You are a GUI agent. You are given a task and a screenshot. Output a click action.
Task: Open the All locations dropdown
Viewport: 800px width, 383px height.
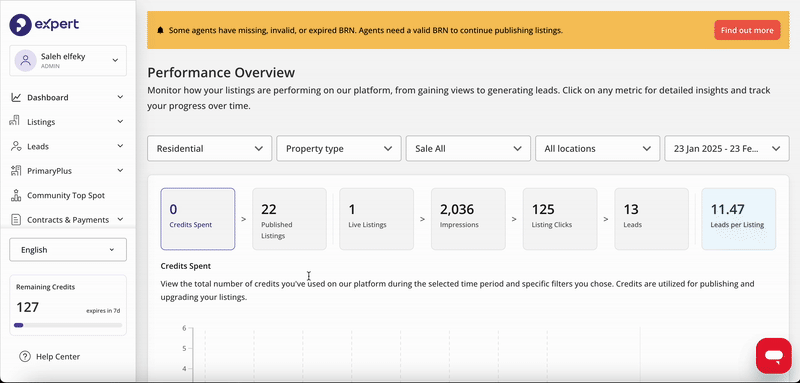597,148
